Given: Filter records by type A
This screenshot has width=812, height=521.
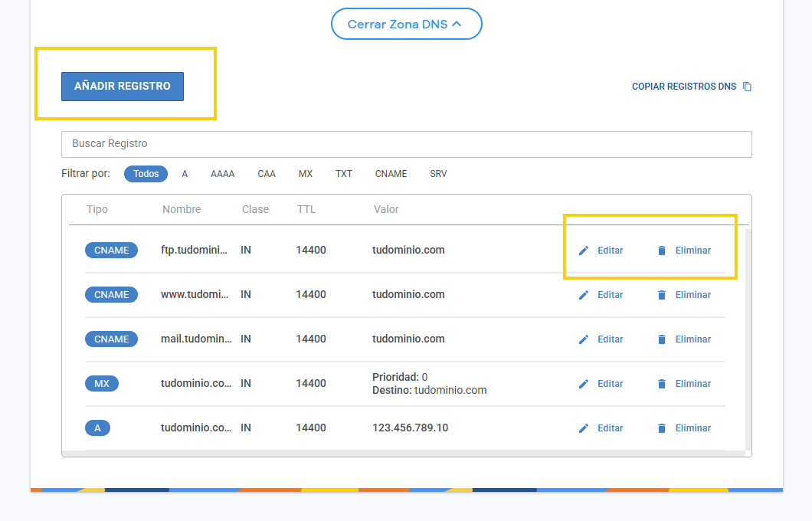Looking at the screenshot, I should [185, 174].
